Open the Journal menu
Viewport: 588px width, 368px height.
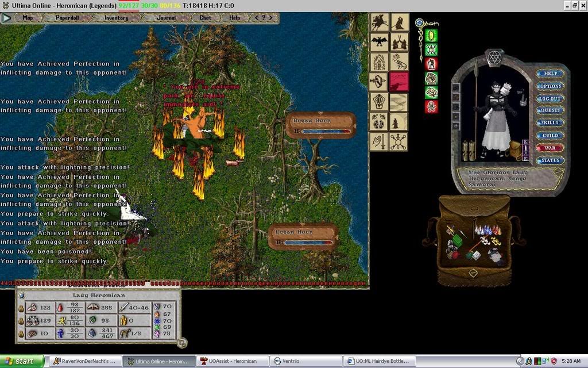pyautogui.click(x=166, y=18)
